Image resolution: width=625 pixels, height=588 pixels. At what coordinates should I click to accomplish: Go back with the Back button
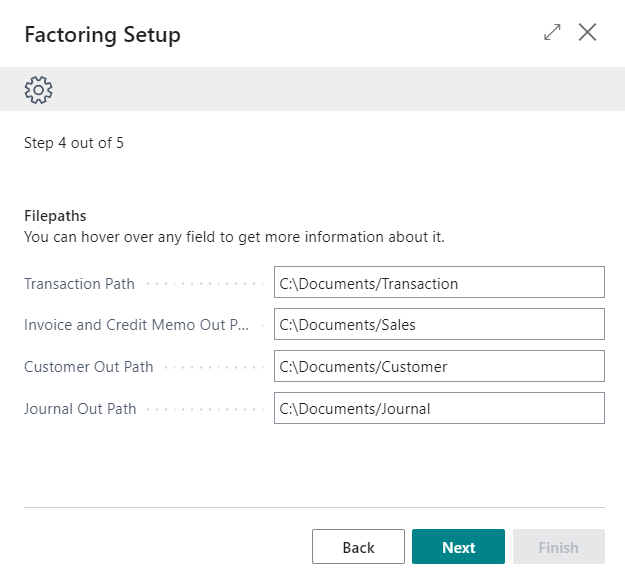[358, 547]
